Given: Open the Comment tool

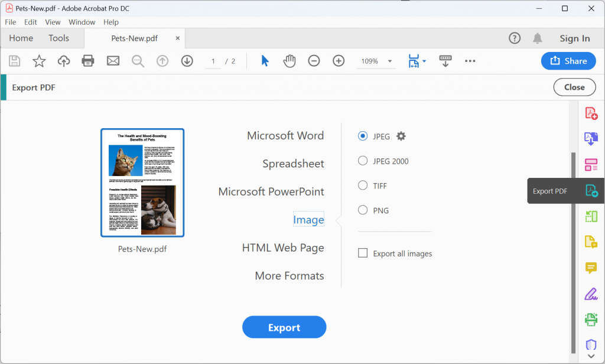Looking at the screenshot, I should [x=591, y=268].
